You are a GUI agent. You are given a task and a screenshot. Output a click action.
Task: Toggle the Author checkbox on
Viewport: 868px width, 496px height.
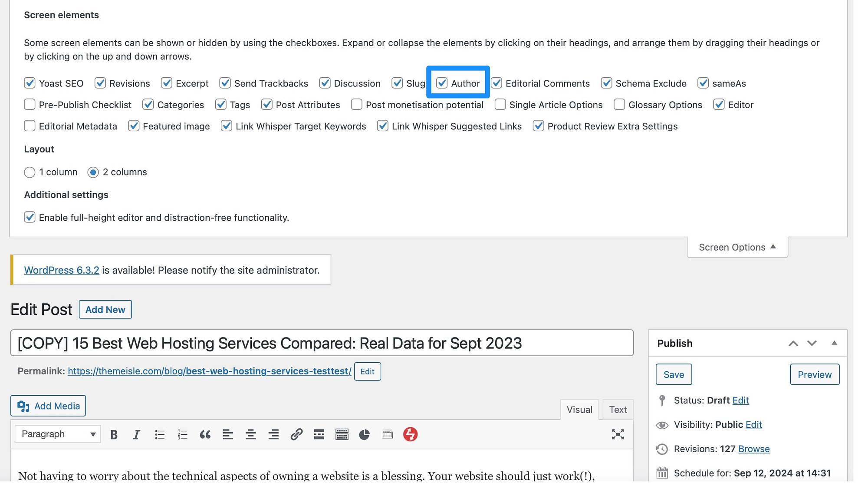441,83
